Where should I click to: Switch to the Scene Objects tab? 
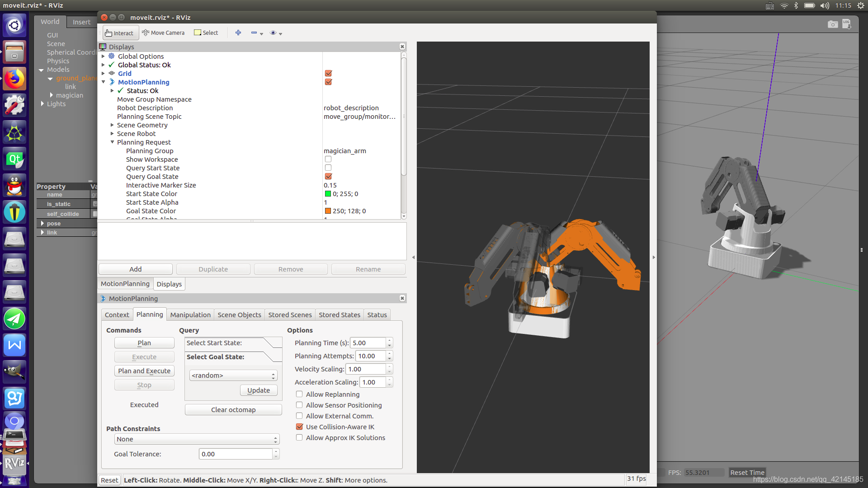point(239,315)
